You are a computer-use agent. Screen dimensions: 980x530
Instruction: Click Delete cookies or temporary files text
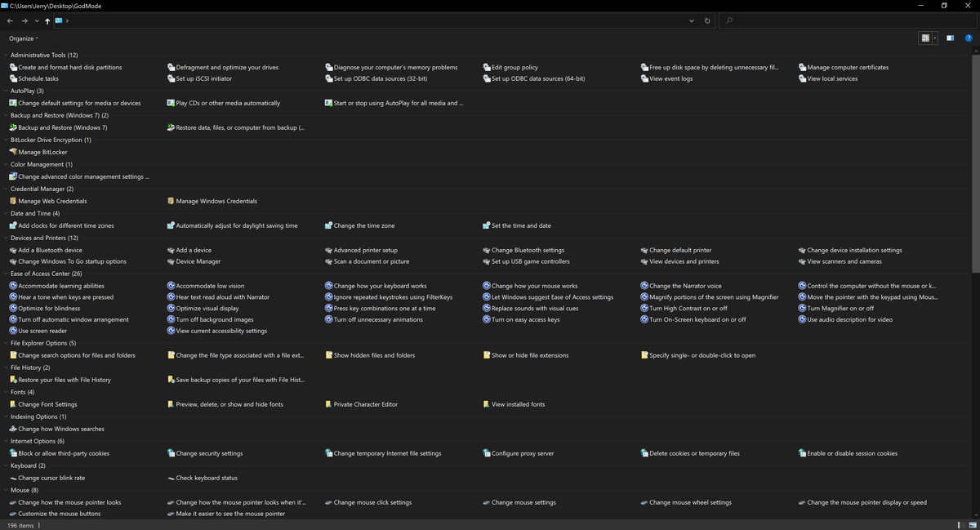(x=694, y=454)
